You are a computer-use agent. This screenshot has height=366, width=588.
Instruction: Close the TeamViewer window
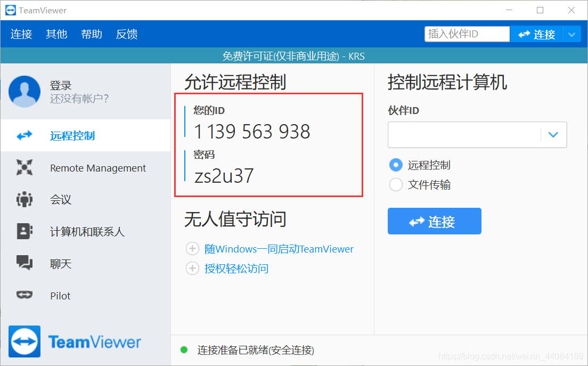coord(571,10)
